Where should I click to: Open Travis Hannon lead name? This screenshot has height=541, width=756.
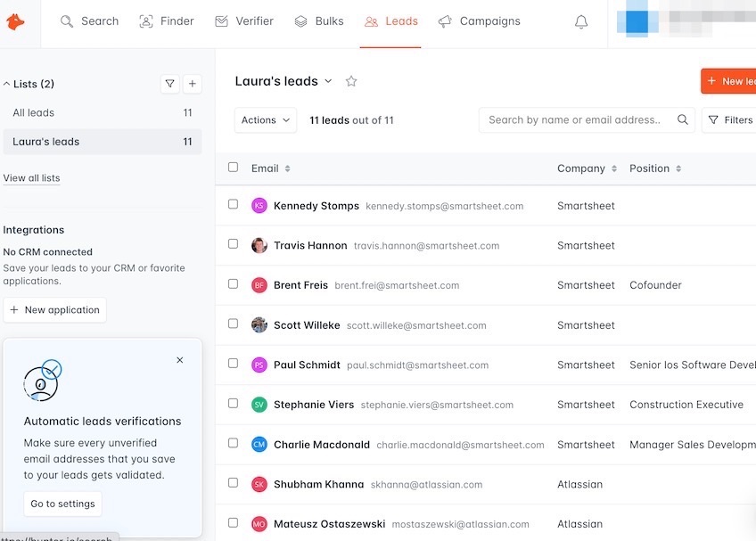click(x=310, y=245)
